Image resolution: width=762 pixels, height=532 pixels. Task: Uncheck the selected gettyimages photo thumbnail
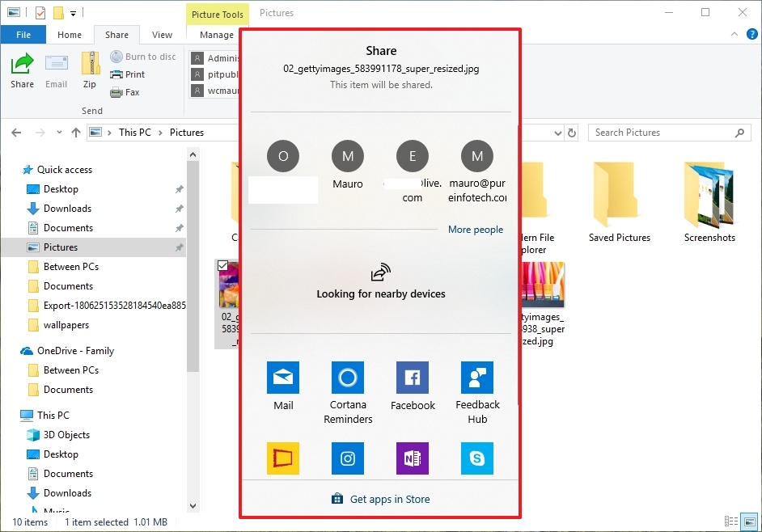[x=223, y=265]
